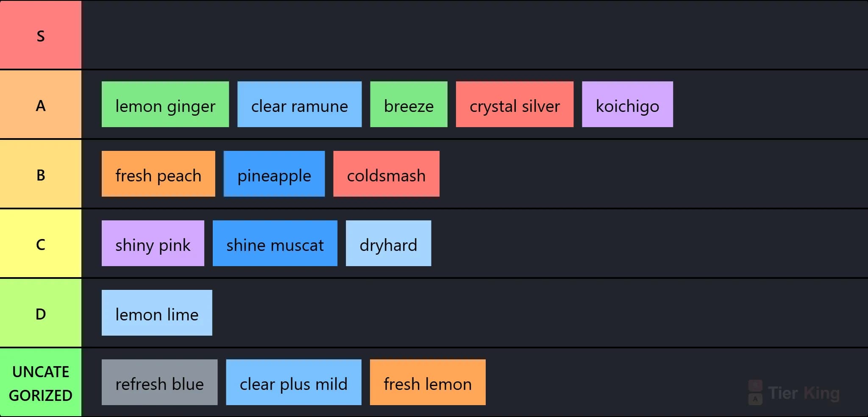Pick the fresh lemon tile
Image resolution: width=868 pixels, height=417 pixels.
[x=428, y=382]
